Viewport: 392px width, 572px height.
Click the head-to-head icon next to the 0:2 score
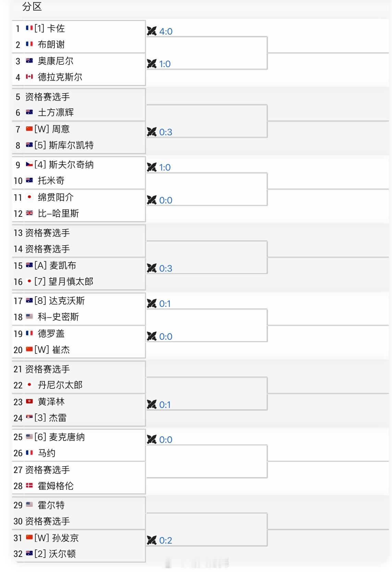(151, 540)
